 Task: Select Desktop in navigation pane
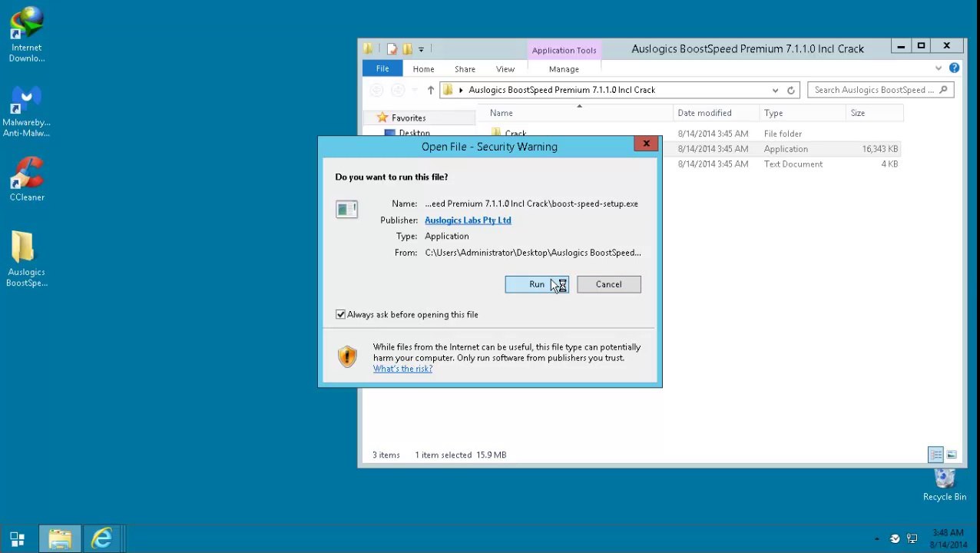[414, 133]
